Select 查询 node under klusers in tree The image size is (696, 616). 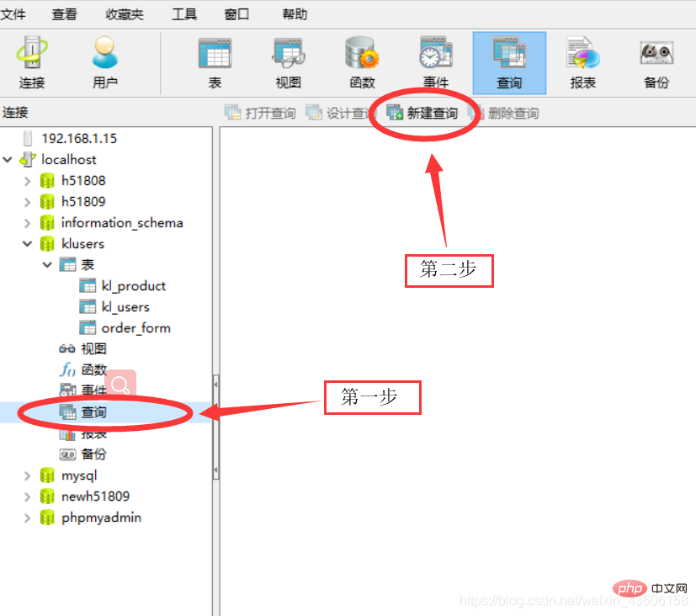pyautogui.click(x=93, y=412)
